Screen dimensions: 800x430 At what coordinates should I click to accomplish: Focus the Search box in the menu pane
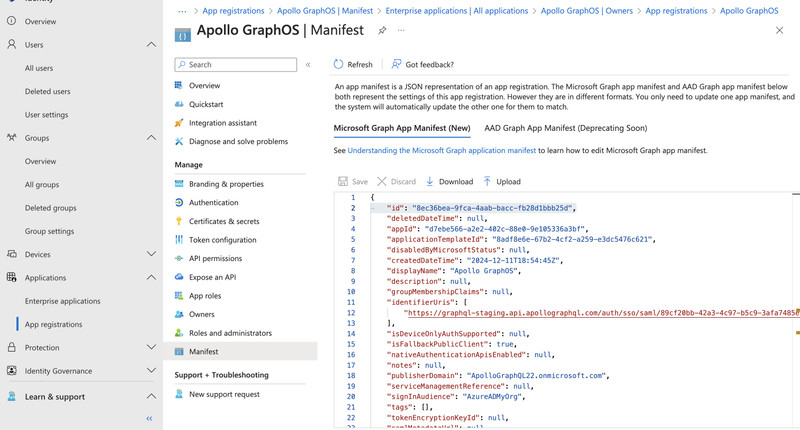click(236, 64)
